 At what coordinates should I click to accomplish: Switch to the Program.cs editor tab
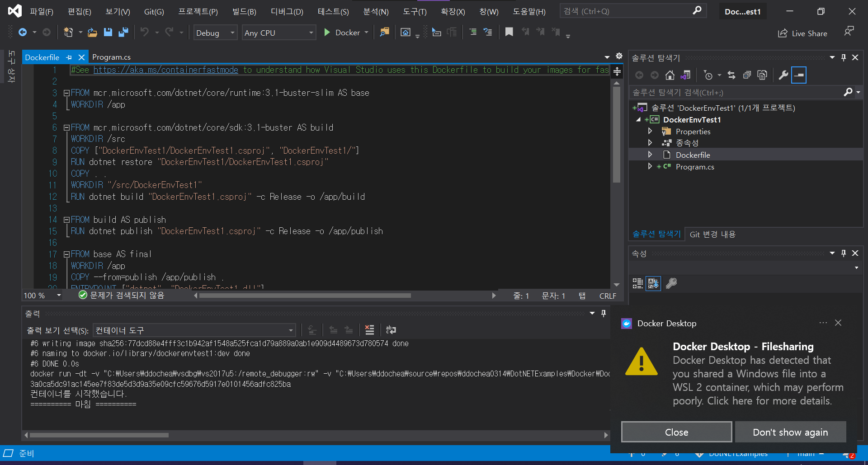pos(111,57)
